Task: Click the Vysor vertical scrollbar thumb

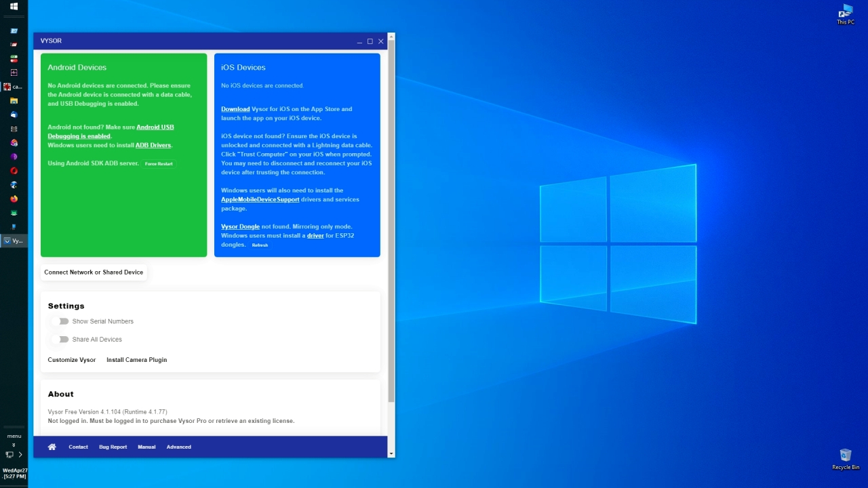Action: point(391,222)
